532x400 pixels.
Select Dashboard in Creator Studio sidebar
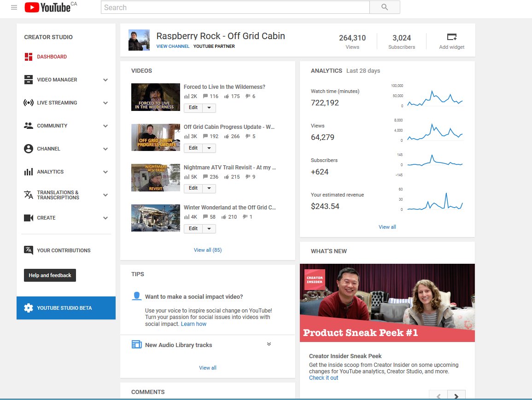52,57
